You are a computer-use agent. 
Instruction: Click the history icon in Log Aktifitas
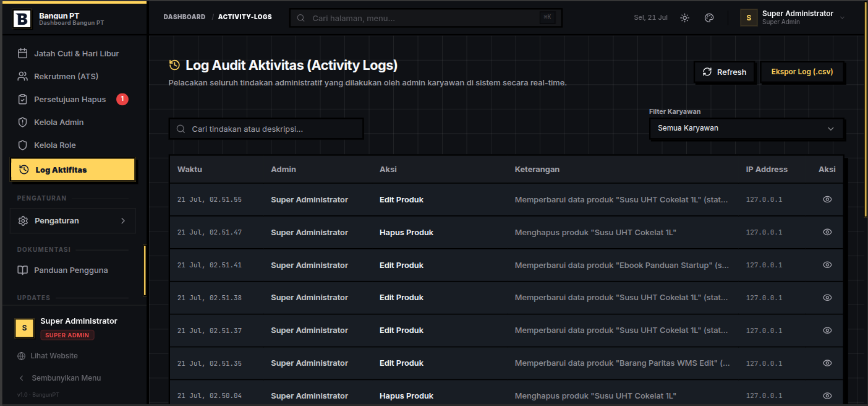pyautogui.click(x=24, y=170)
